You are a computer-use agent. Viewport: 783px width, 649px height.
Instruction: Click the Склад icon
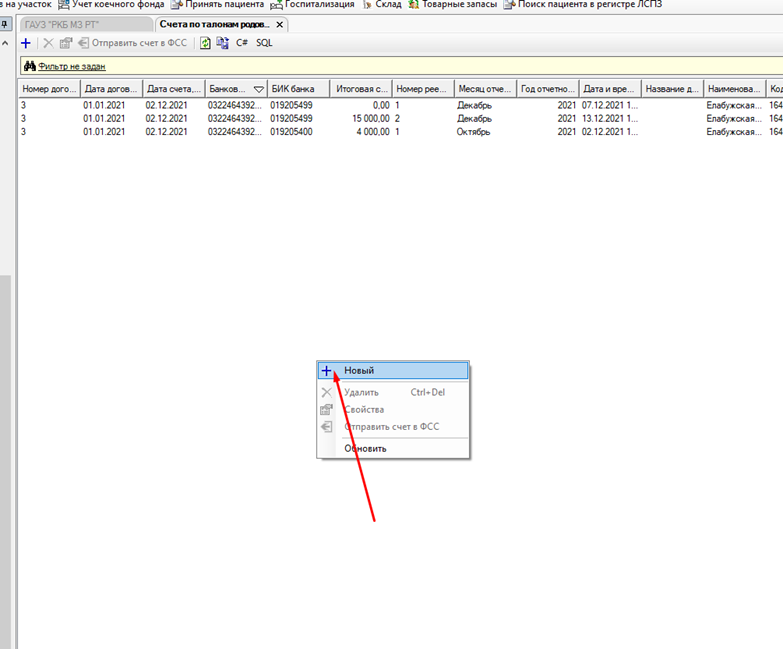367,5
